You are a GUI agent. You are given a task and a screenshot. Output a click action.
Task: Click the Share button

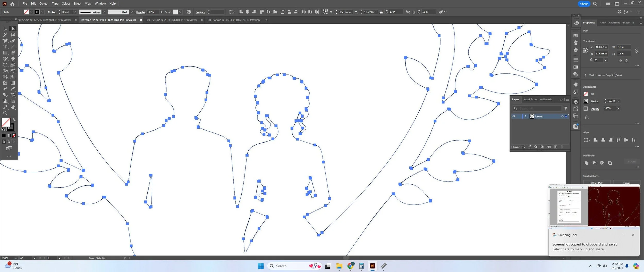click(x=584, y=4)
